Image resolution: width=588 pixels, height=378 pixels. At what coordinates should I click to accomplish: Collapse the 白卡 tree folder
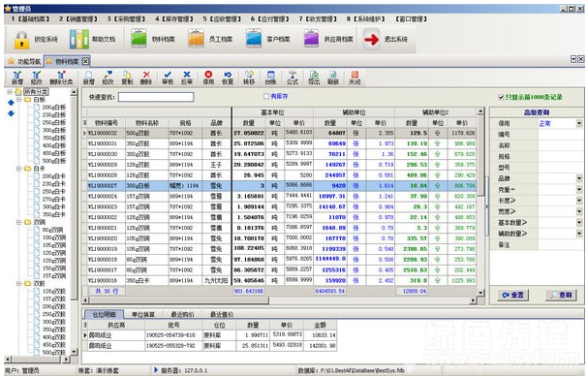pyautogui.click(x=19, y=169)
